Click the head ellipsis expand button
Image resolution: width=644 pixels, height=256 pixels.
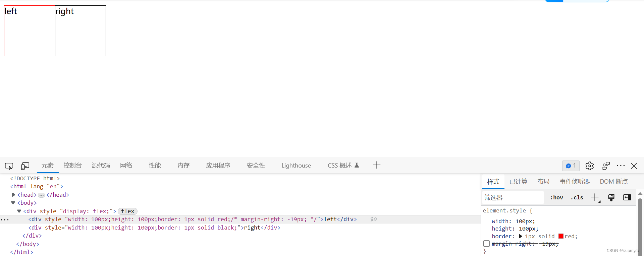click(41, 195)
